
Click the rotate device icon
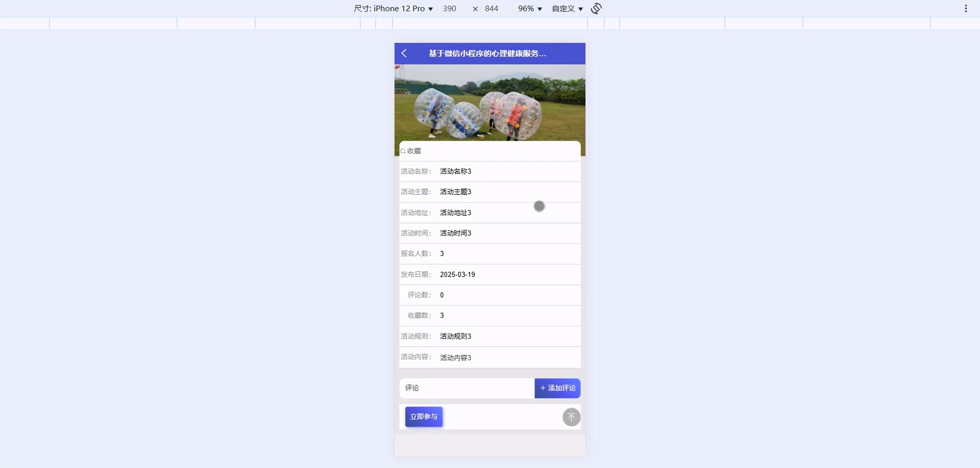(x=596, y=8)
